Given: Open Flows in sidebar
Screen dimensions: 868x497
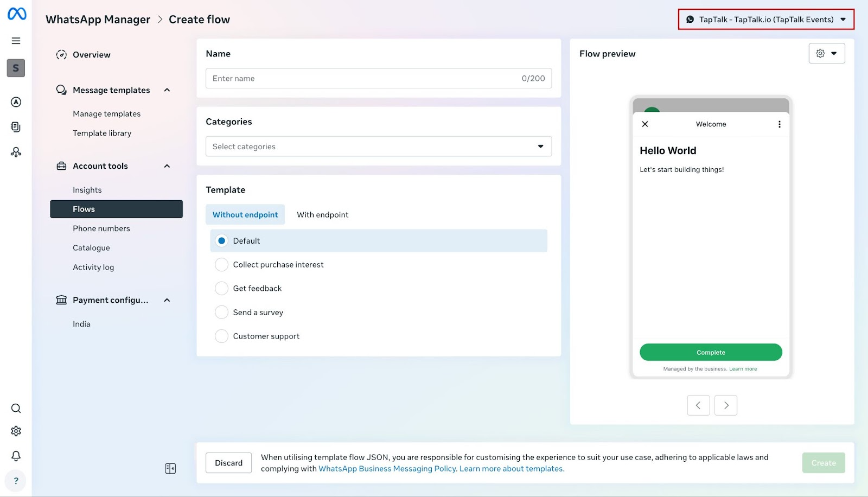Looking at the screenshot, I should 116,209.
